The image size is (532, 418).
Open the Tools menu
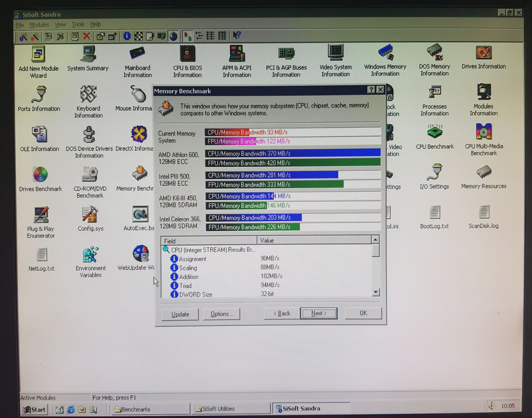[x=78, y=24]
